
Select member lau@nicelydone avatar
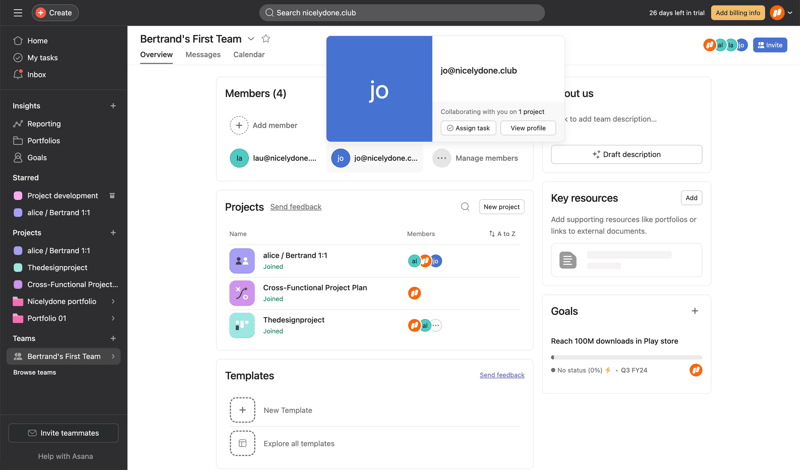(x=239, y=158)
